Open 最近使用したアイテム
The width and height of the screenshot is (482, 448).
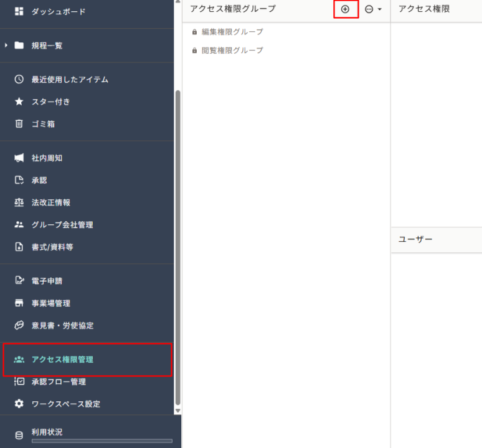(70, 79)
